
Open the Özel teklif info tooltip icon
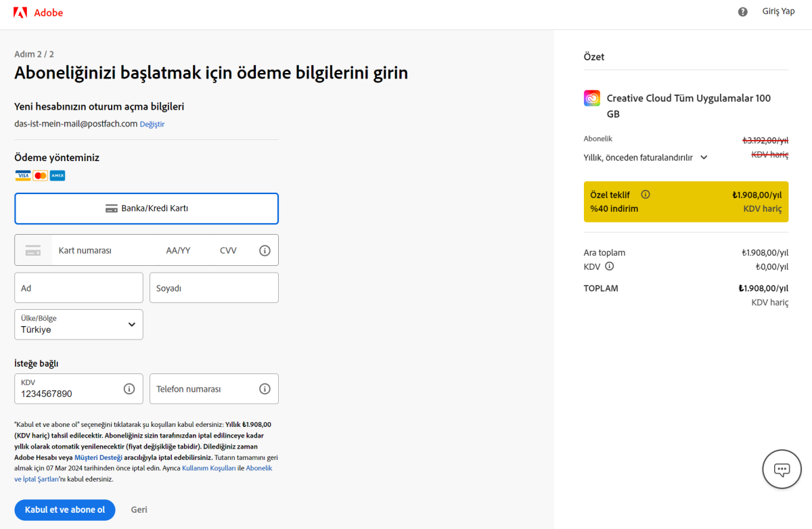coord(646,194)
